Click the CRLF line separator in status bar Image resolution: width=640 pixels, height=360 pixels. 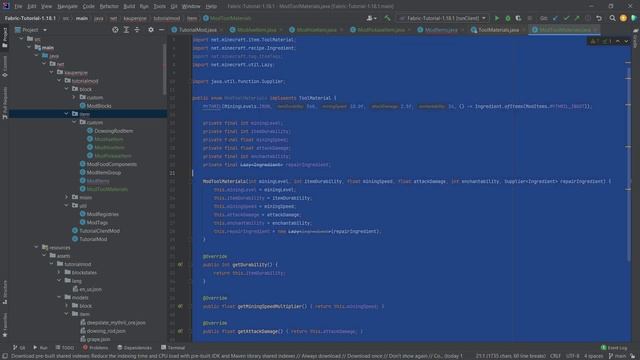555,356
